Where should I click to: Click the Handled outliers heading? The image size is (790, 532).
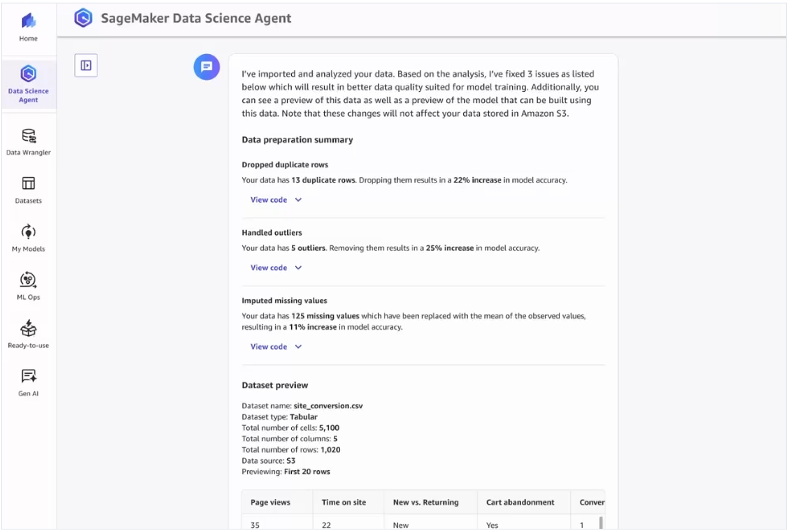coord(272,233)
